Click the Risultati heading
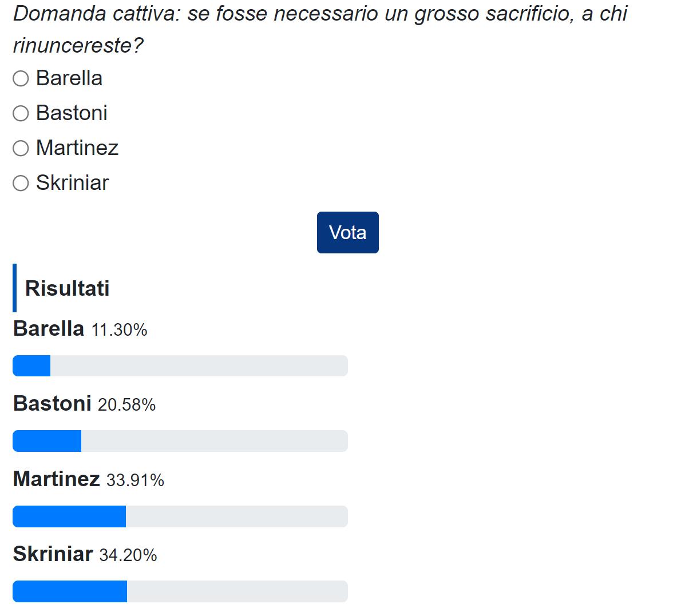Screen dimensions: 681x616 (67, 288)
